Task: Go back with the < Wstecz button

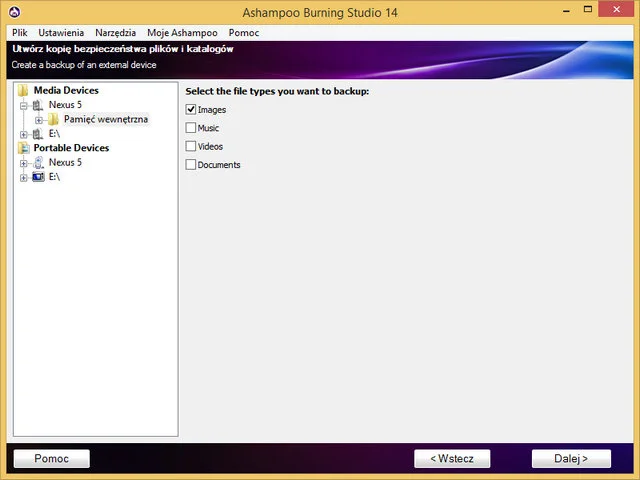Action: click(452, 459)
